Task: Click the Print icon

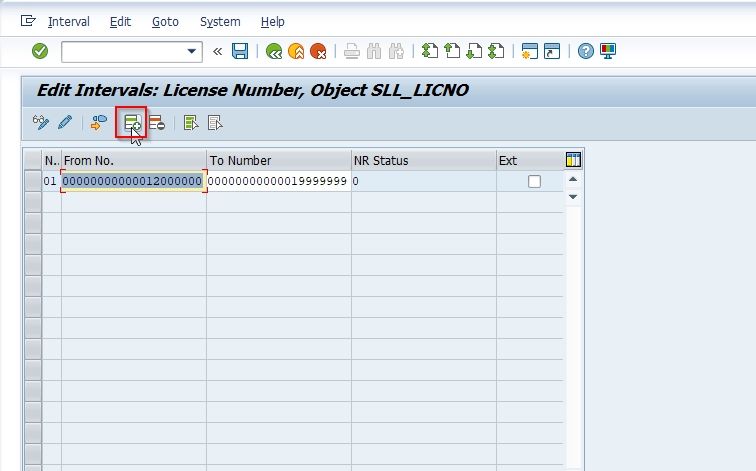Action: (x=351, y=51)
